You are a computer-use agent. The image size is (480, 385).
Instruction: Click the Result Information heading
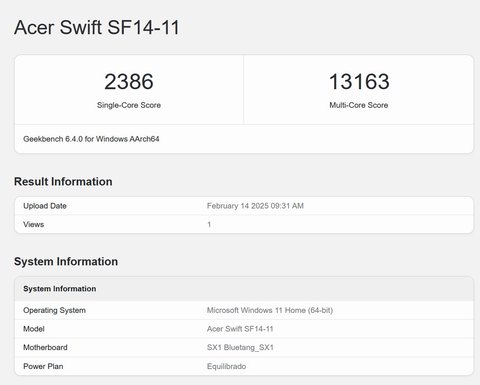click(x=63, y=182)
